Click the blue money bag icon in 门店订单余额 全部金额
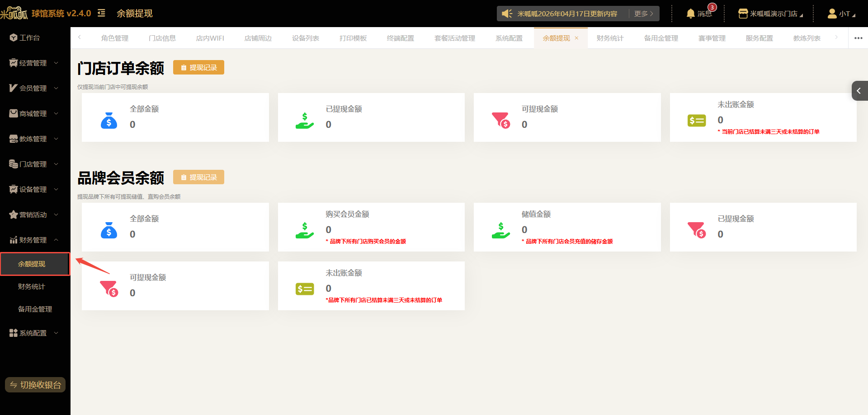 click(x=109, y=121)
